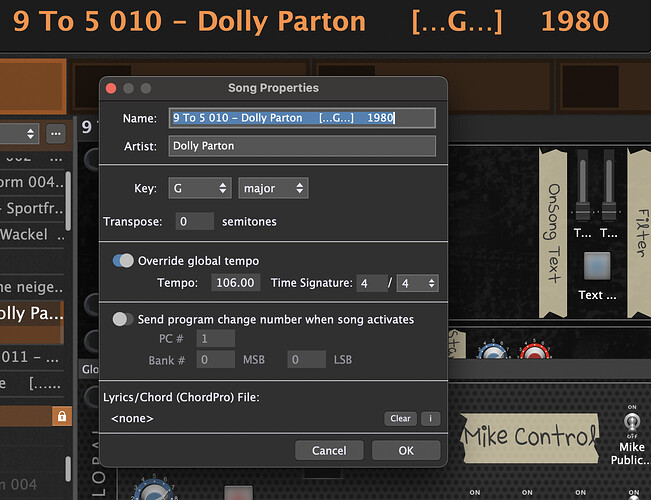651x500 pixels.
Task: Click the info button beside Clear
Action: pyautogui.click(x=430, y=419)
